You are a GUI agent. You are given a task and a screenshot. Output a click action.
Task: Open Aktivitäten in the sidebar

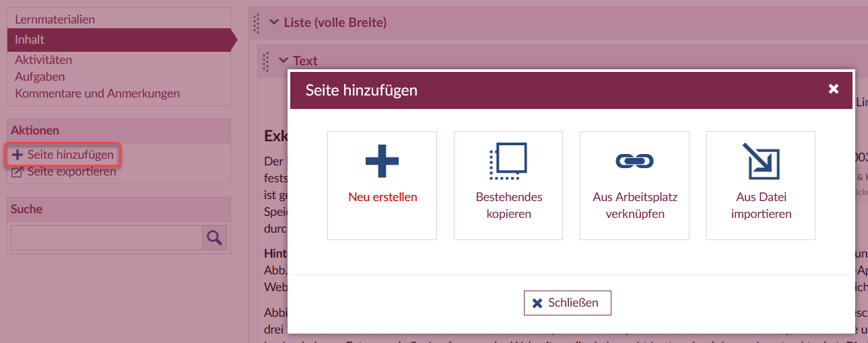click(x=43, y=60)
